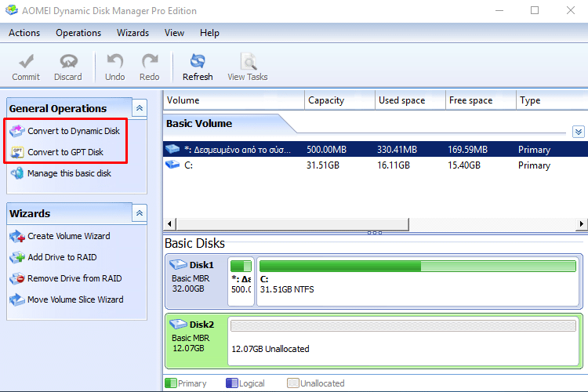
Task: Click the Unallocated legend swatch
Action: point(293,383)
